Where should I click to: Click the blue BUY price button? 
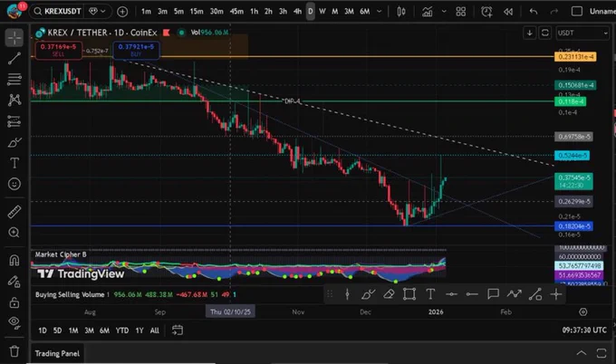(136, 51)
